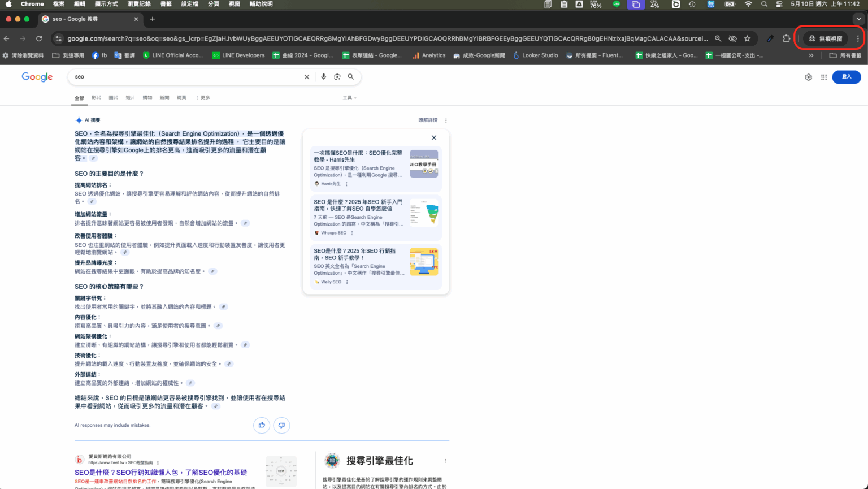Open options dots for 愛貝斯網路 result
The width and height of the screenshot is (868, 489).
pyautogui.click(x=158, y=462)
